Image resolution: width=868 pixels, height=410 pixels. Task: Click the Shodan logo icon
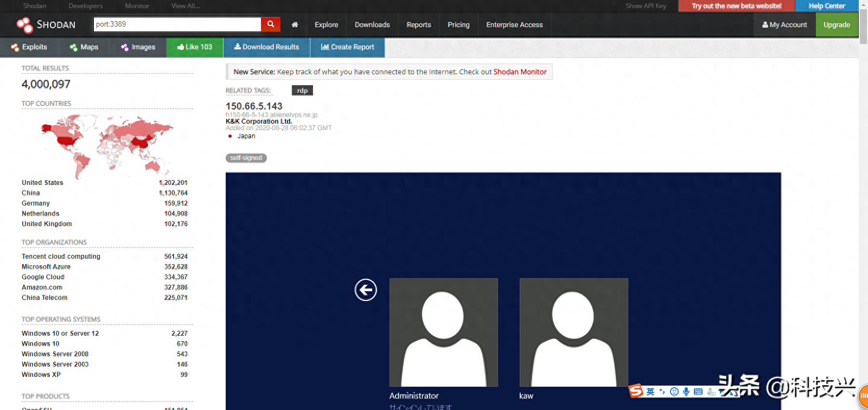click(x=24, y=25)
